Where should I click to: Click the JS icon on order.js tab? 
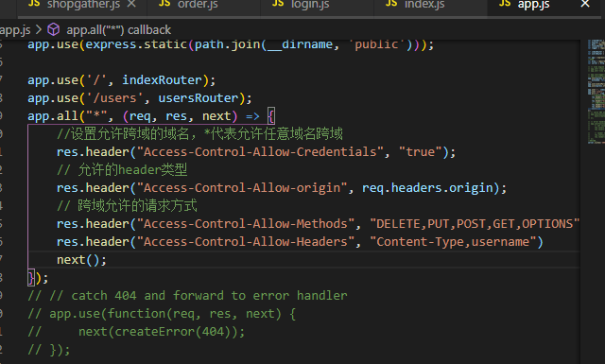[x=164, y=4]
